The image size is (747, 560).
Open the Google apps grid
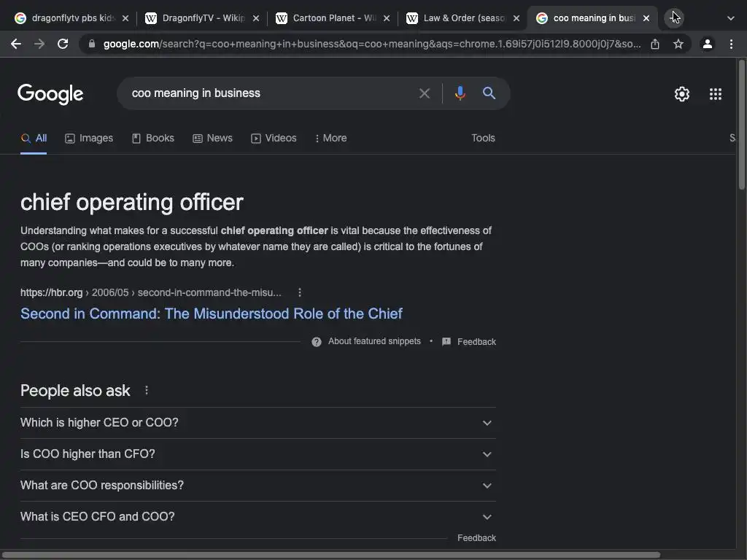pos(716,94)
